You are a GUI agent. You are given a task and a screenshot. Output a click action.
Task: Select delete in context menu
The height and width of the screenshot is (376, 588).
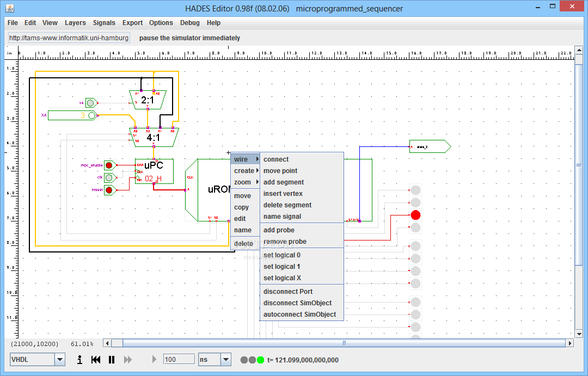(245, 244)
